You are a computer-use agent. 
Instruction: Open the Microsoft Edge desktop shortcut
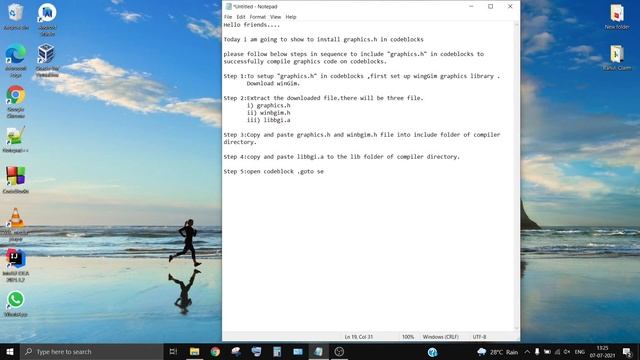click(16, 60)
